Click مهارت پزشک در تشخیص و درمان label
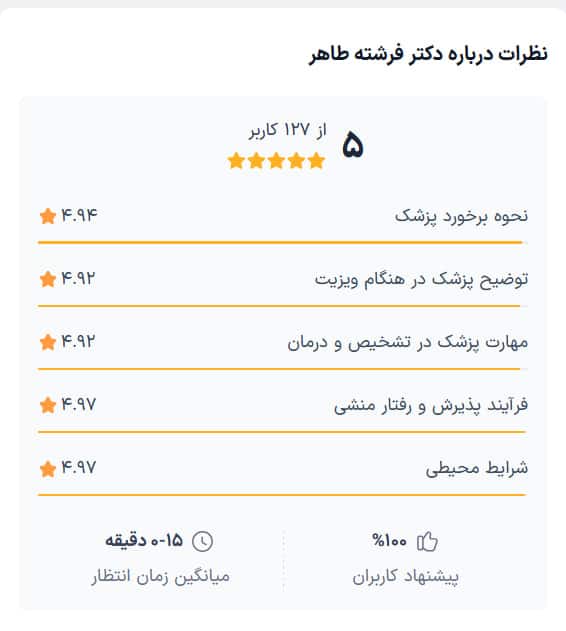This screenshot has width=566, height=631. 407,342
